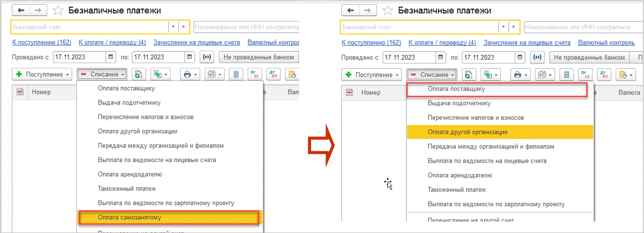Image resolution: width=644 pixels, height=233 pixels.
Task: Click the register list icon in the right window toolbar
Action: point(566,75)
